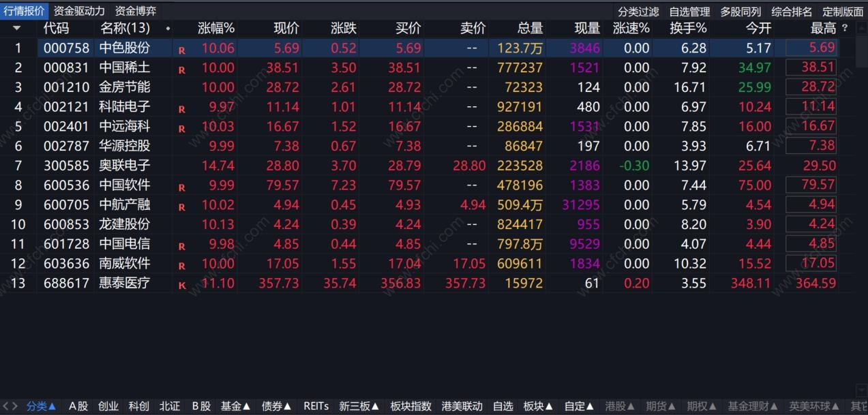Click the R marker on 中色股份 row
The image size is (868, 415).
coord(182,50)
